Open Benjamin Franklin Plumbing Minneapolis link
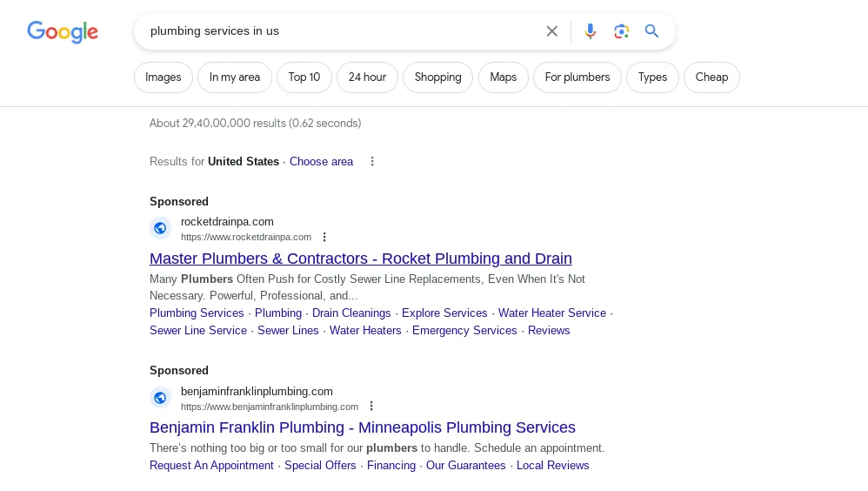 [x=363, y=427]
